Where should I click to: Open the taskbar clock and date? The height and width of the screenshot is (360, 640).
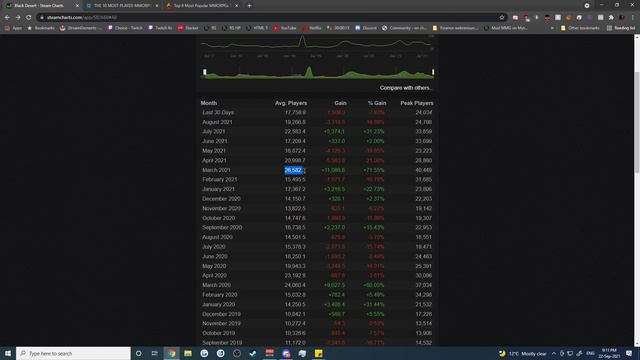[609, 353]
